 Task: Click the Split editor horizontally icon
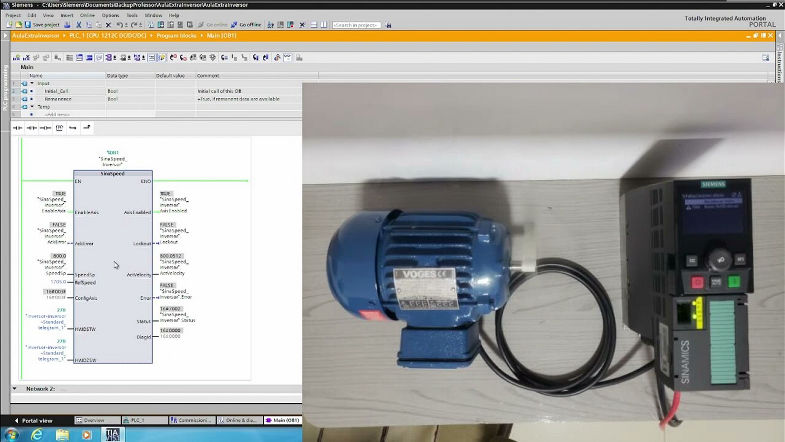314,25
